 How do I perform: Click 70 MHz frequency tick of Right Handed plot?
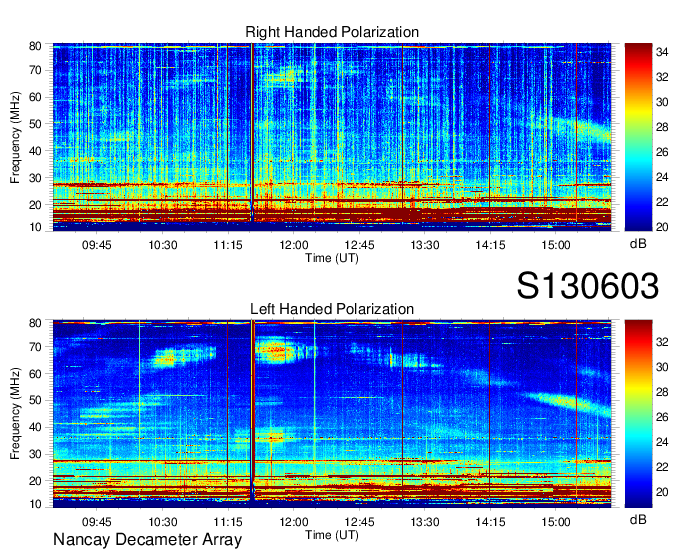[35, 70]
